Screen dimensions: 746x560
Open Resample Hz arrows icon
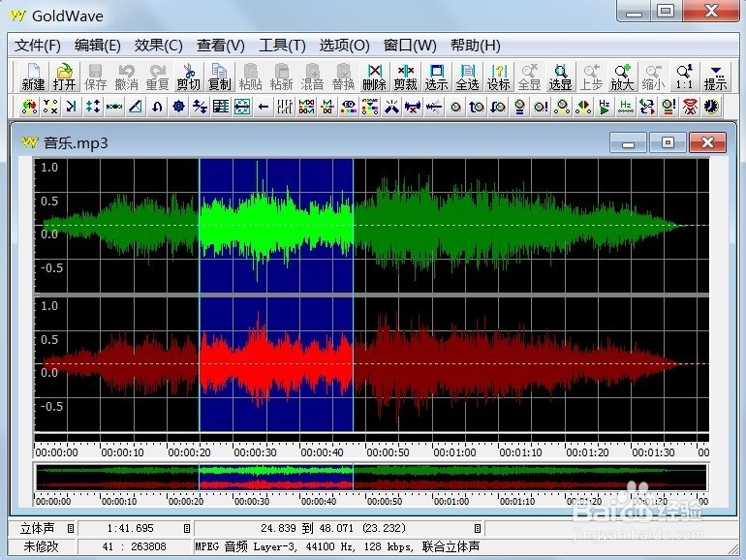click(x=626, y=107)
